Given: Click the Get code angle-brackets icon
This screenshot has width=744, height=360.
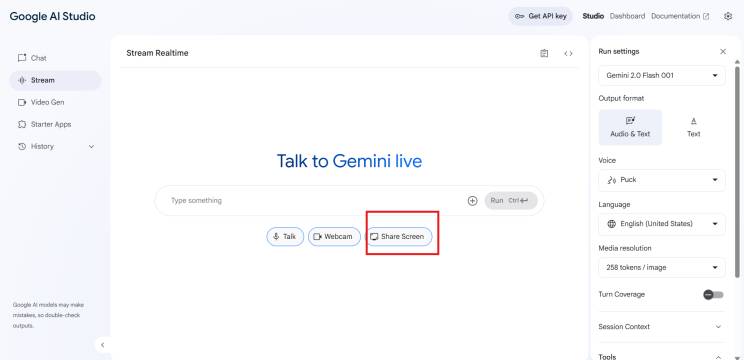Looking at the screenshot, I should point(568,54).
